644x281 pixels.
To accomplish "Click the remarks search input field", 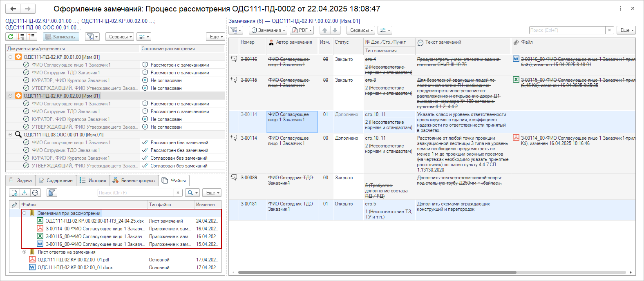I will [567, 30].
